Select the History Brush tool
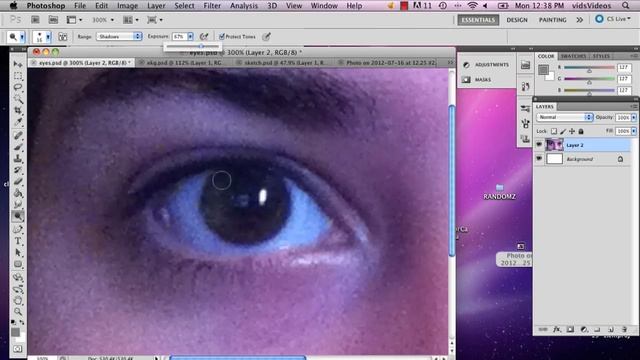This screenshot has height=360, width=640. tap(18, 170)
